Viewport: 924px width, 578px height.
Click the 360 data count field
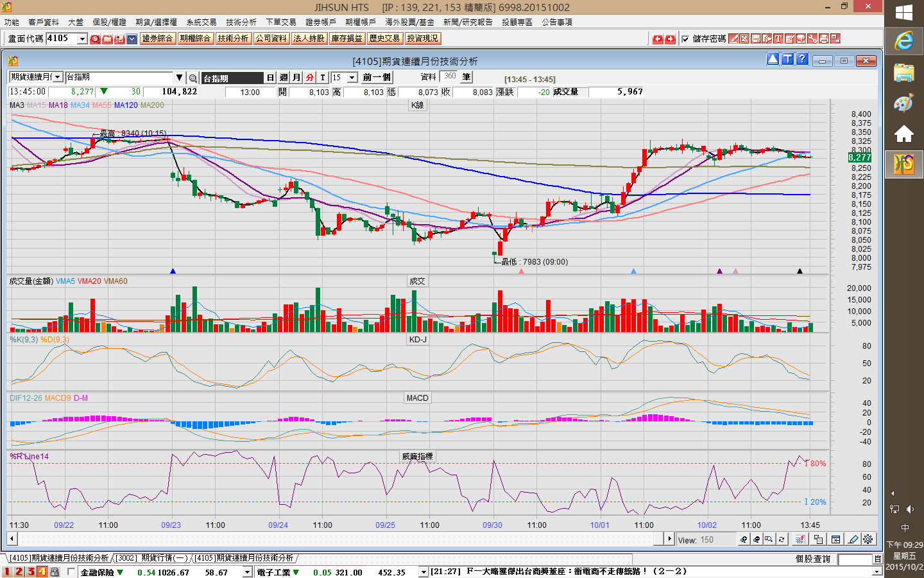tap(449, 76)
